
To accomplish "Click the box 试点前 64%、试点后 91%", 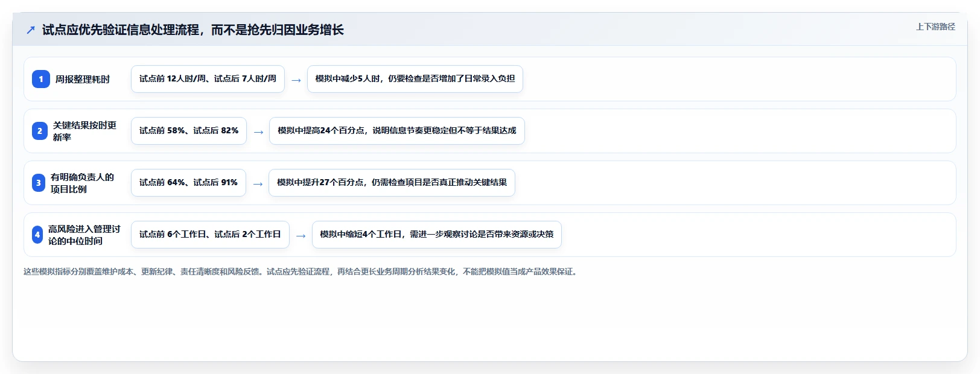I will (x=188, y=183).
